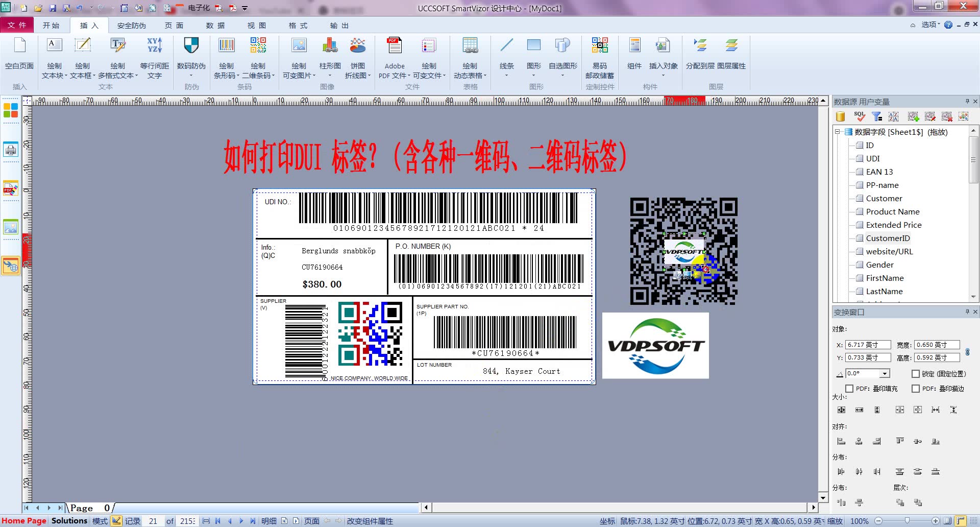Open the Easy Code postal (易码邮政储蓄) control
Viewport: 980px width, 527px height.
pos(600,57)
